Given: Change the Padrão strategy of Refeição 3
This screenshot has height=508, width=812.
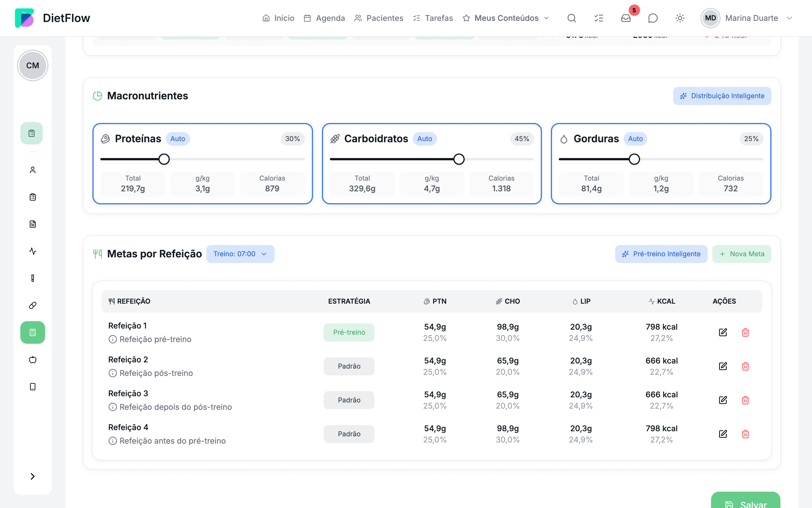Looking at the screenshot, I should (349, 400).
